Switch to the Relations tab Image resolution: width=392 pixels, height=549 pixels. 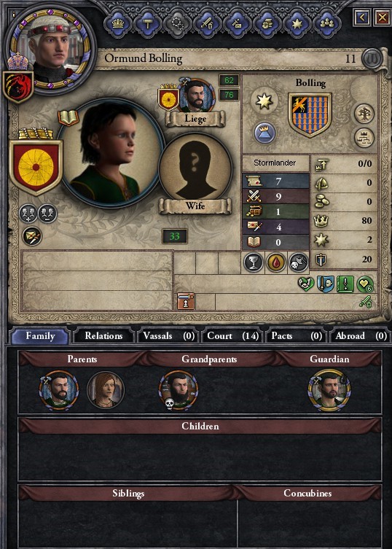click(103, 336)
